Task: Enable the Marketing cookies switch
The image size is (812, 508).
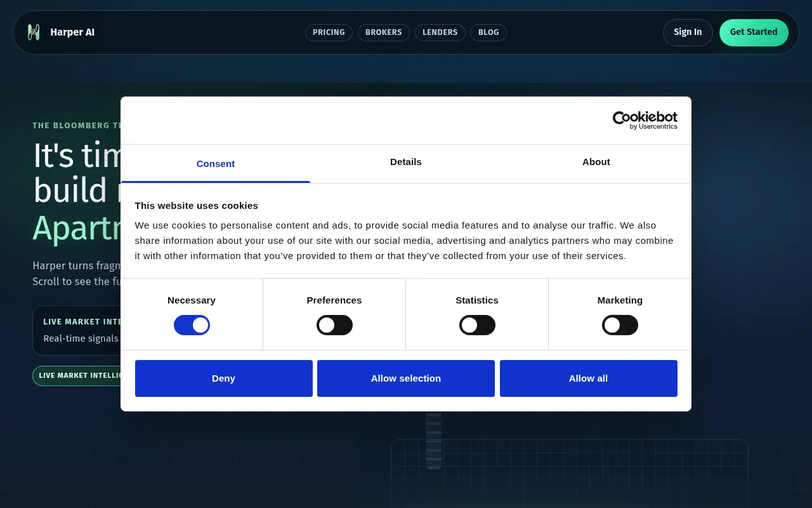Action: click(620, 325)
